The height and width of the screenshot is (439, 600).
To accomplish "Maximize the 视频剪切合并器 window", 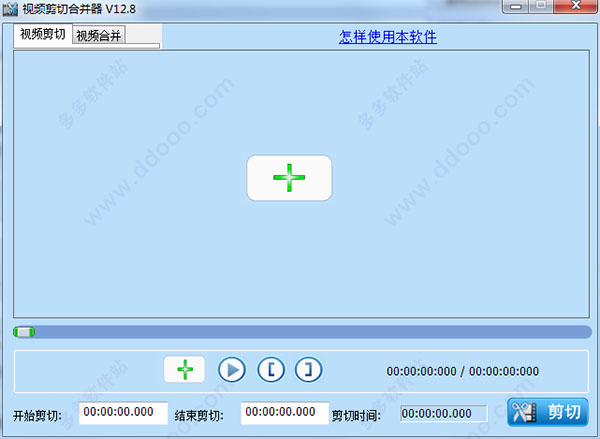I will pyautogui.click(x=541, y=6).
